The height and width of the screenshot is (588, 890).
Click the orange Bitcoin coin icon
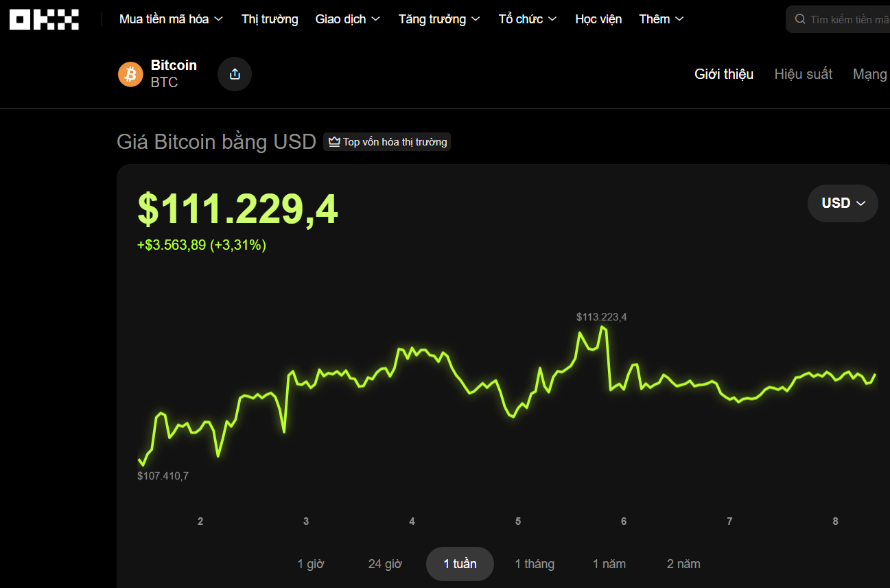pos(130,74)
